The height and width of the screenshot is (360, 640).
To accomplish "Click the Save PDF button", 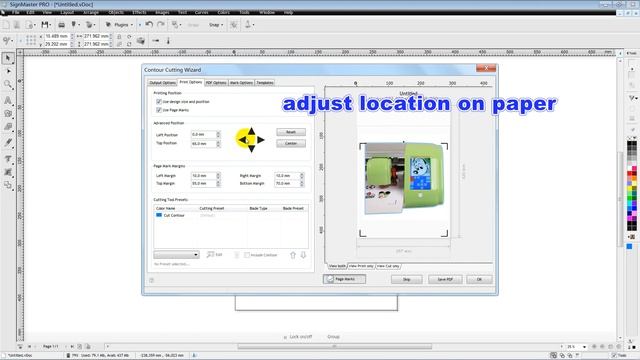I will coord(445,280).
